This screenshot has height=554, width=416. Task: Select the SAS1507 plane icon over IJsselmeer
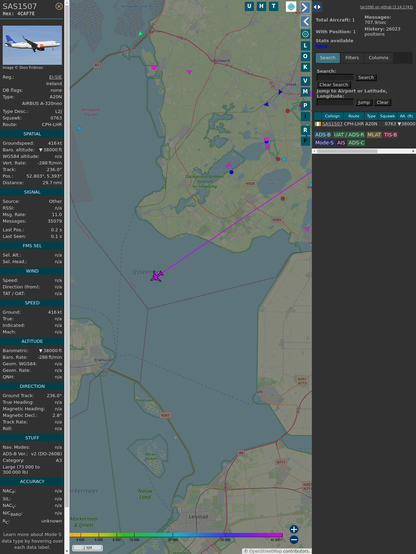click(156, 276)
